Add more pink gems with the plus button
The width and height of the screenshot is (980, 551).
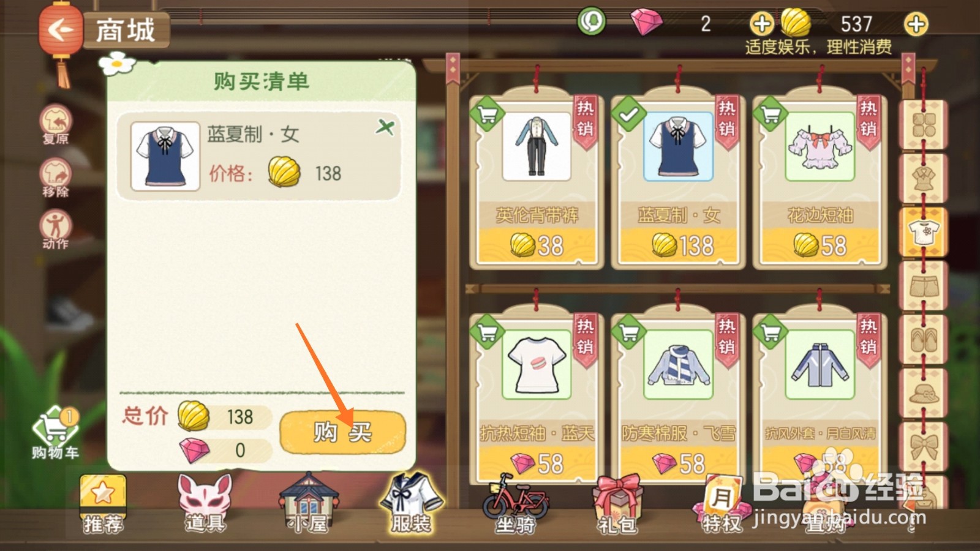click(761, 24)
